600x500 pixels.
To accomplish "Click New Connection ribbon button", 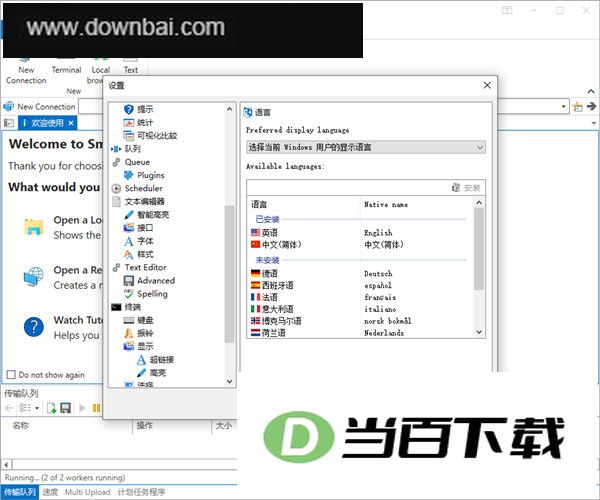I will (26, 73).
